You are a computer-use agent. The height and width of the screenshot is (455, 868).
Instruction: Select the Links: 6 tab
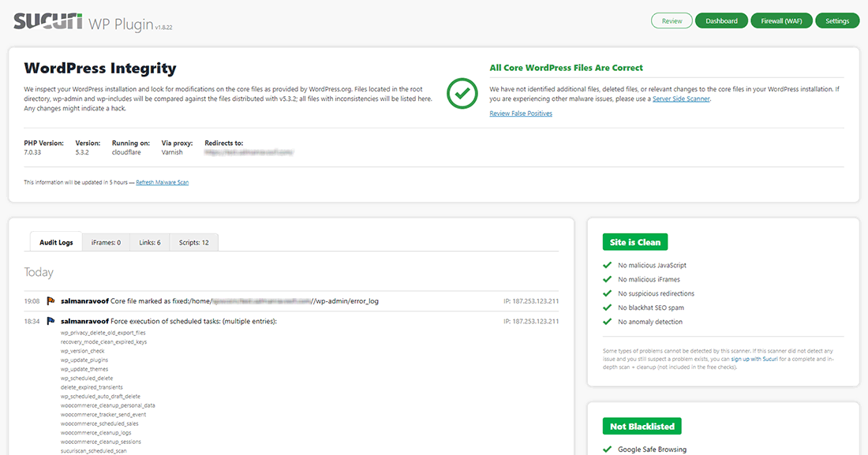click(149, 242)
